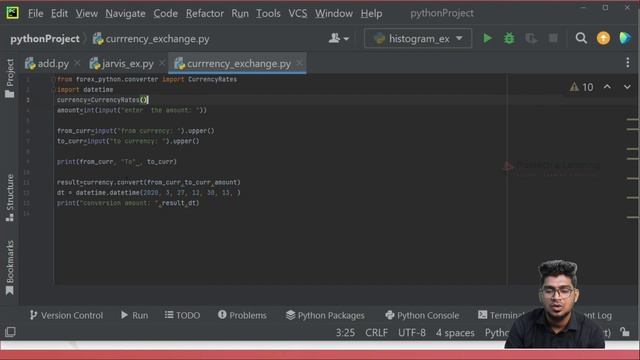The height and width of the screenshot is (360, 640).
Task: Open the histogram_ex run configuration dropdown
Action: click(418, 38)
